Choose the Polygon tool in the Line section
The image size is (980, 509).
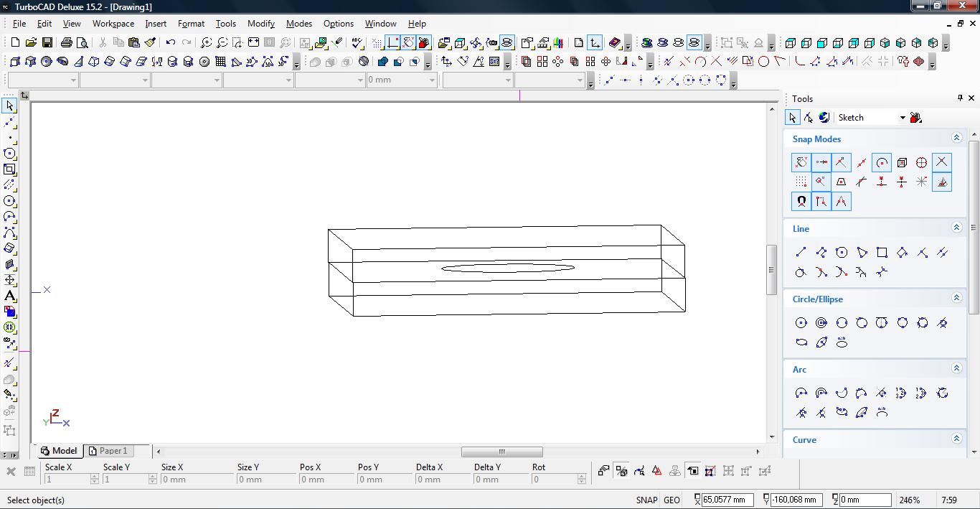tap(842, 252)
